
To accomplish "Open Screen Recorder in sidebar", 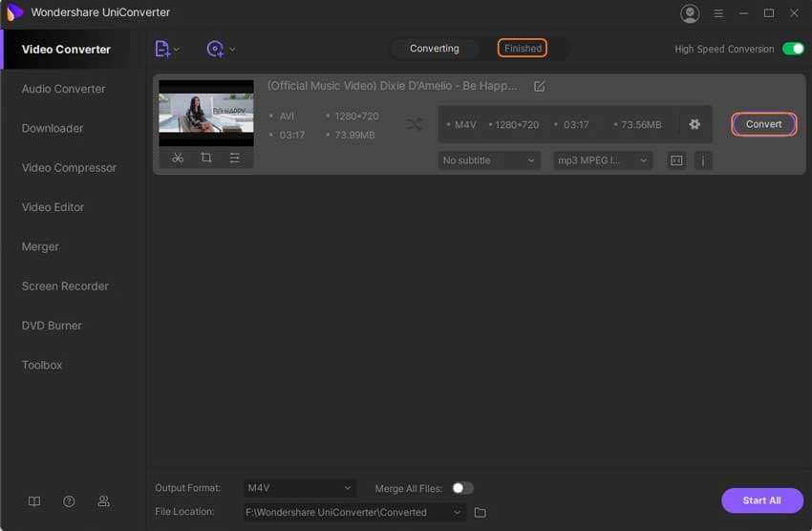I will coord(65,287).
